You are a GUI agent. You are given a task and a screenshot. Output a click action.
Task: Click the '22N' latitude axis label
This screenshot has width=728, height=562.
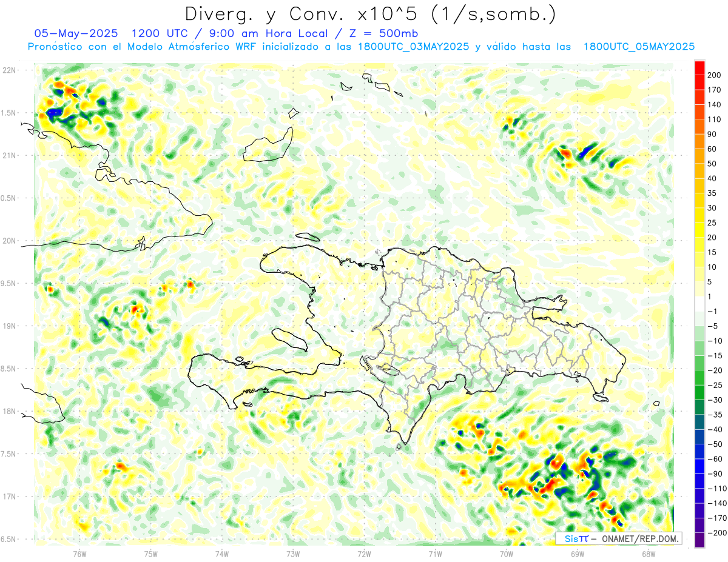[x=9, y=70]
